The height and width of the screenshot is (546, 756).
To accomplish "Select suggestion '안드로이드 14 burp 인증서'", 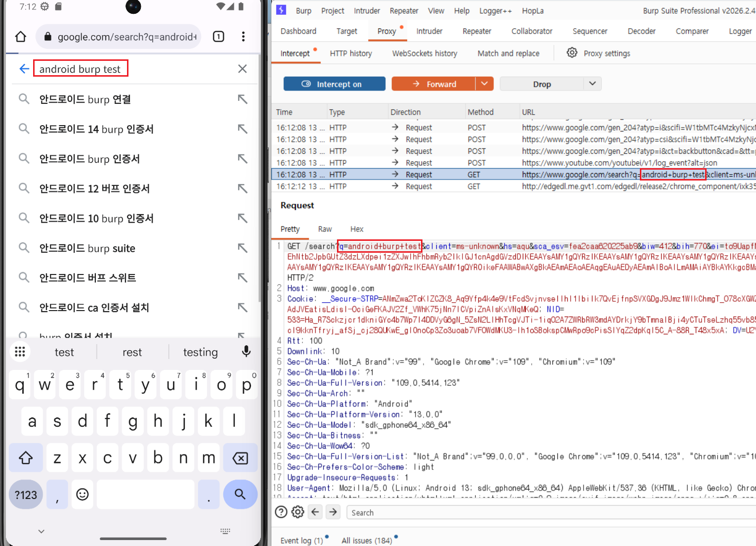I will pos(96,129).
